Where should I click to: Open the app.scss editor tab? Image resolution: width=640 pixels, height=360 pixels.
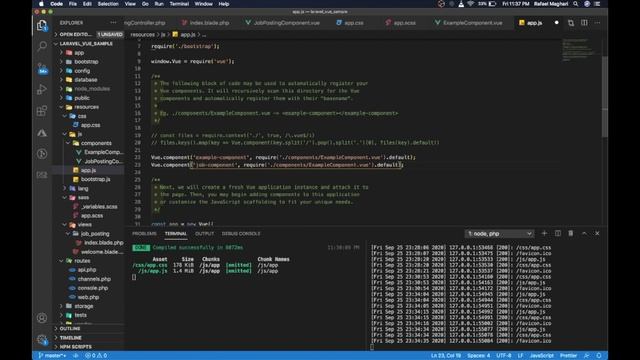[x=400, y=23]
